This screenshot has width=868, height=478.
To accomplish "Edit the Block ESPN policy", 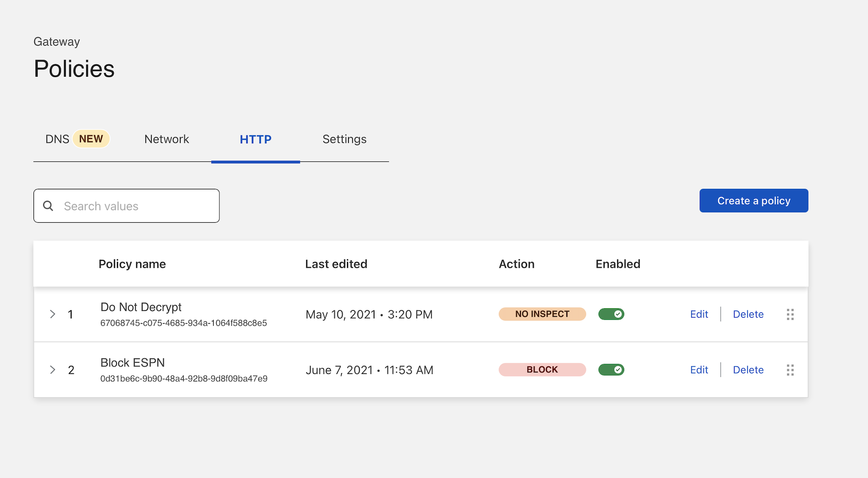I will click(699, 370).
